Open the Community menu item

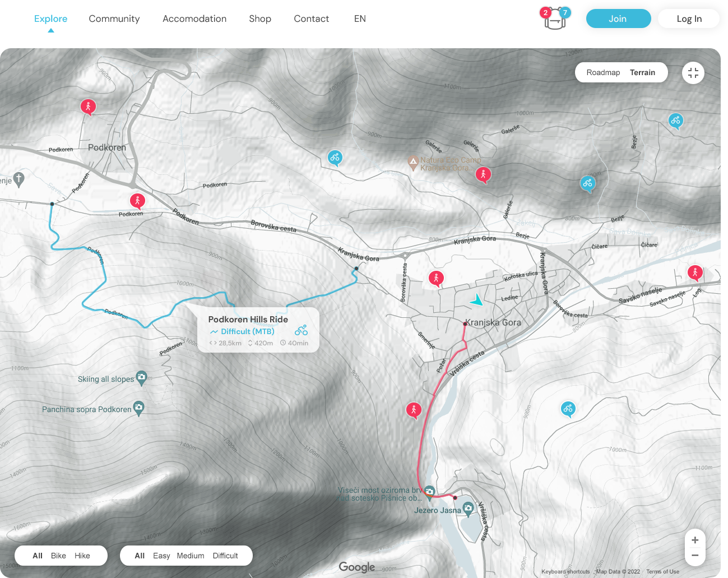(x=114, y=19)
